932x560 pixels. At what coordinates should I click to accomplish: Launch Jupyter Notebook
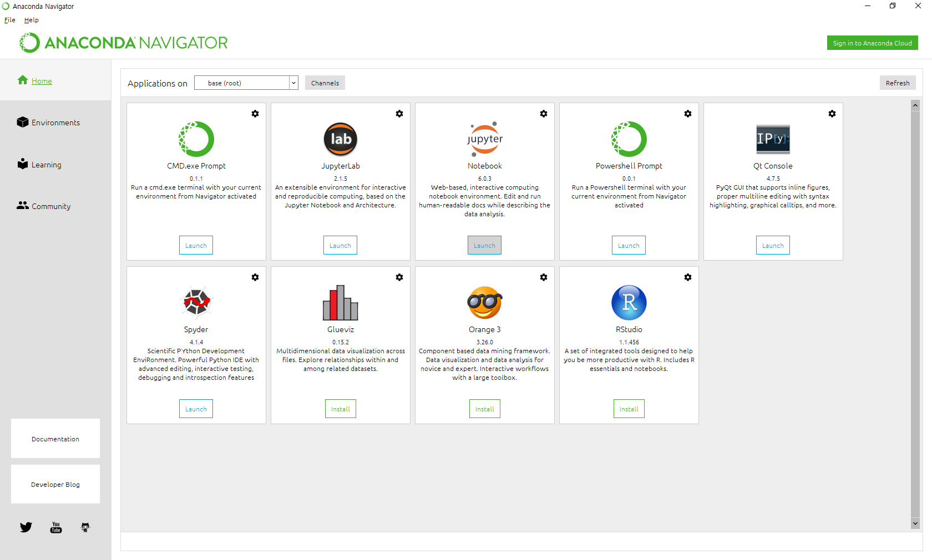pyautogui.click(x=484, y=245)
